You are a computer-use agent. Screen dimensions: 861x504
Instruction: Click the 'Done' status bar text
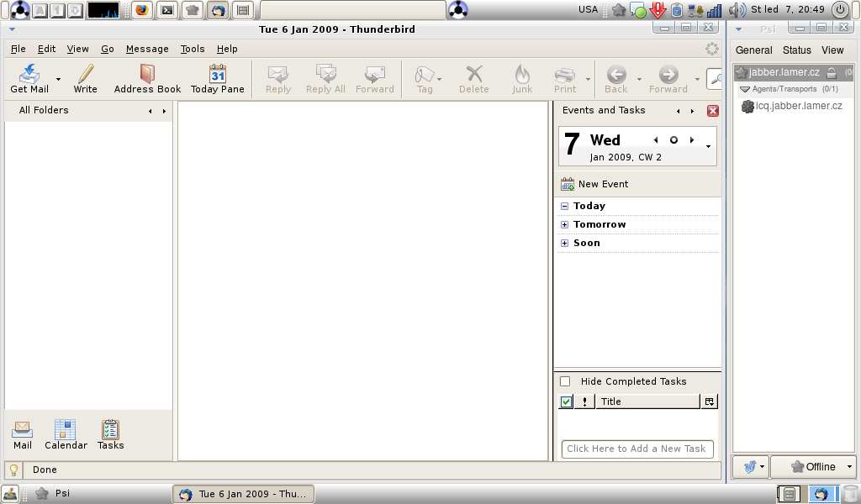(45, 470)
